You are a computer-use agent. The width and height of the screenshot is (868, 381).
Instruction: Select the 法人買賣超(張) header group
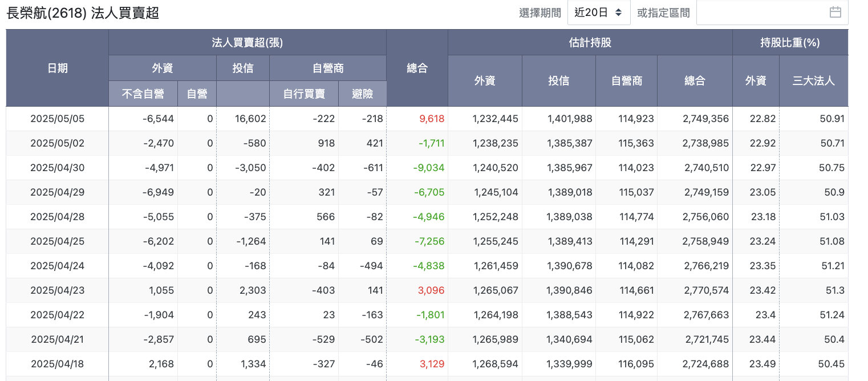(x=248, y=42)
